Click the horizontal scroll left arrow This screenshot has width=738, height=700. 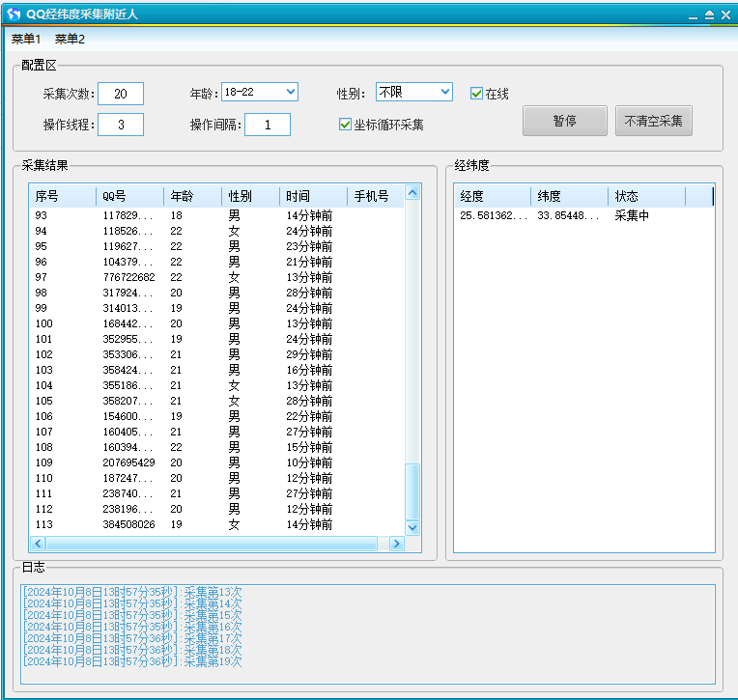click(39, 545)
